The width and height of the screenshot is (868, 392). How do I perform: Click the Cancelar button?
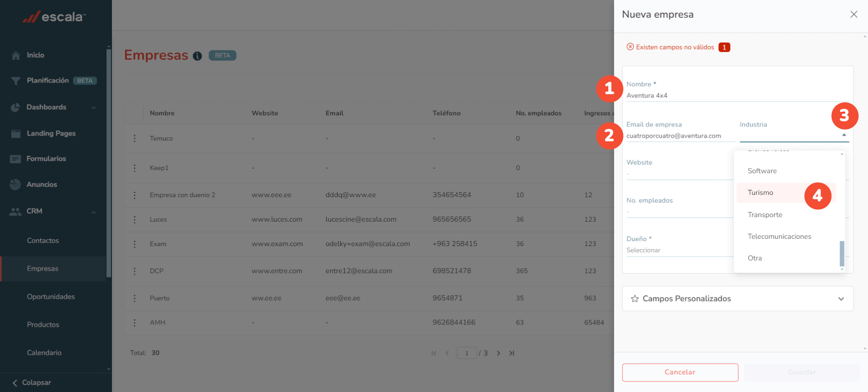tap(680, 373)
